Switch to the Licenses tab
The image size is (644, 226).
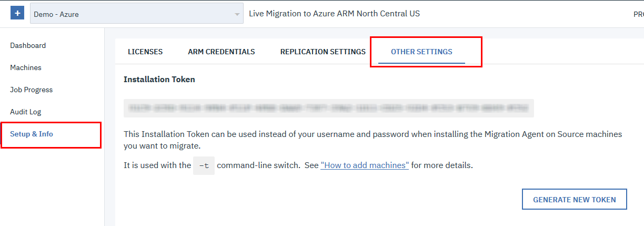(145, 52)
